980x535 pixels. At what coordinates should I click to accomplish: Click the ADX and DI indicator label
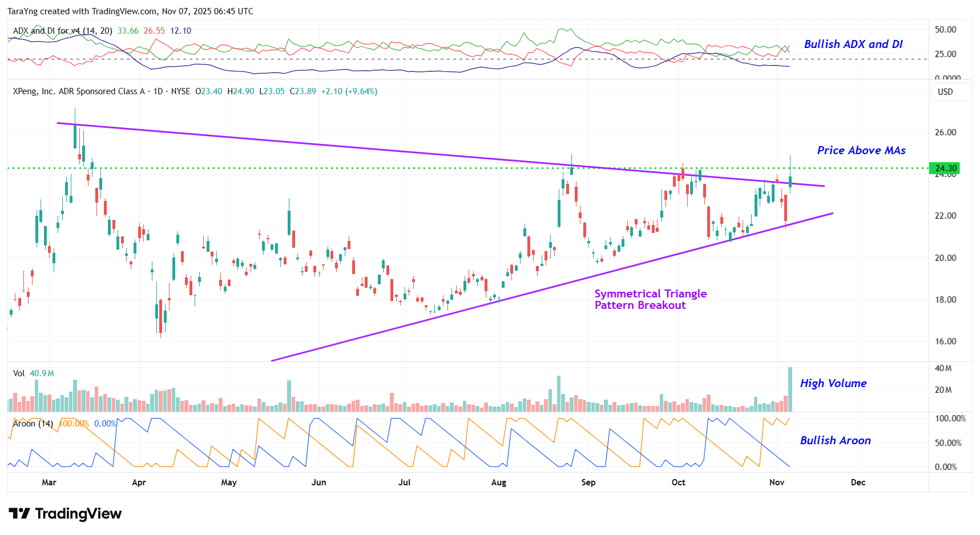(62, 31)
